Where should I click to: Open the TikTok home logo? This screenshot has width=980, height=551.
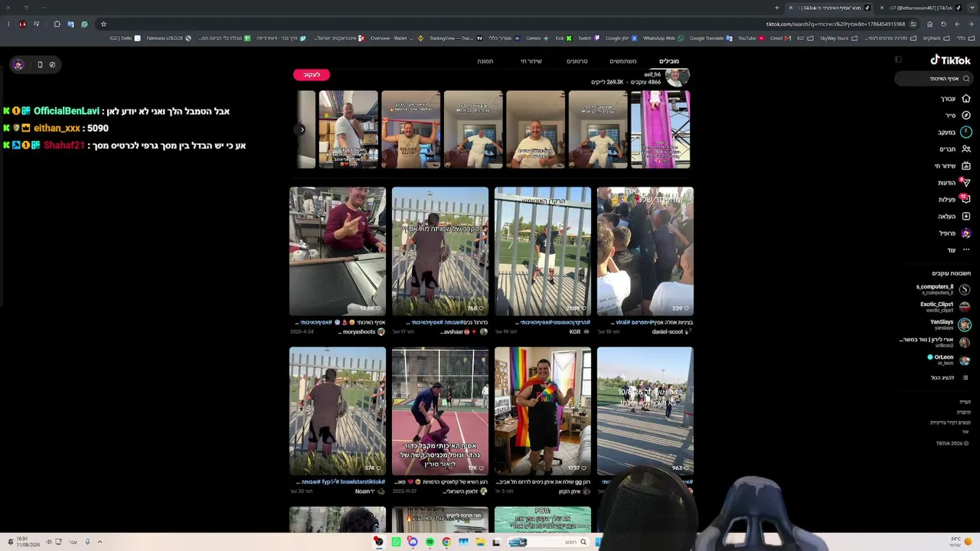click(950, 60)
